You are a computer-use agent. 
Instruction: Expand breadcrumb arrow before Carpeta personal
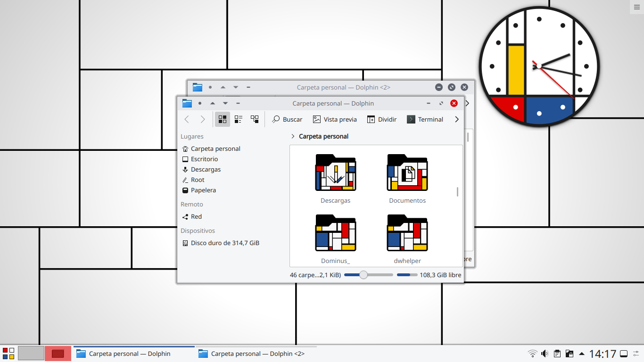point(293,136)
